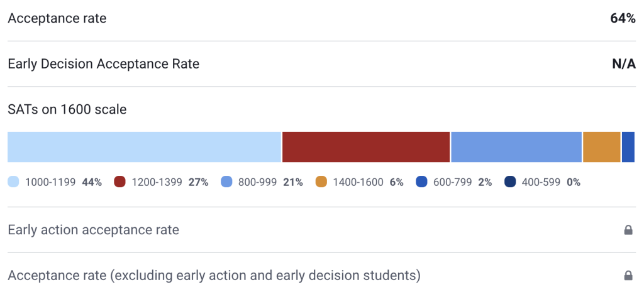Select the light blue 1000-1199 bar segment

pos(144,148)
